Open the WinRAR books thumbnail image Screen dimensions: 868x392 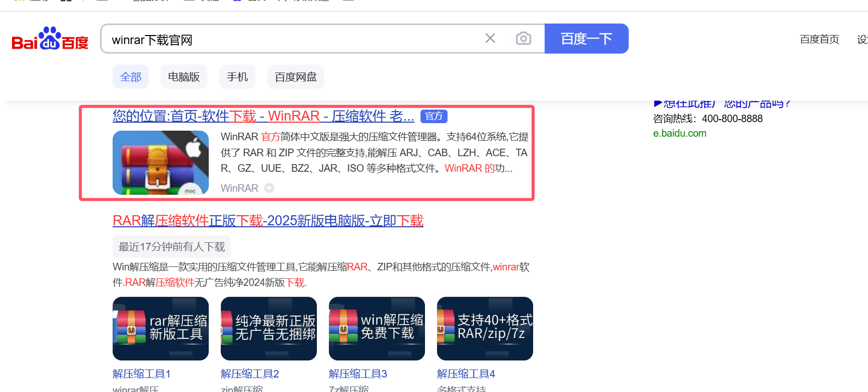click(161, 163)
